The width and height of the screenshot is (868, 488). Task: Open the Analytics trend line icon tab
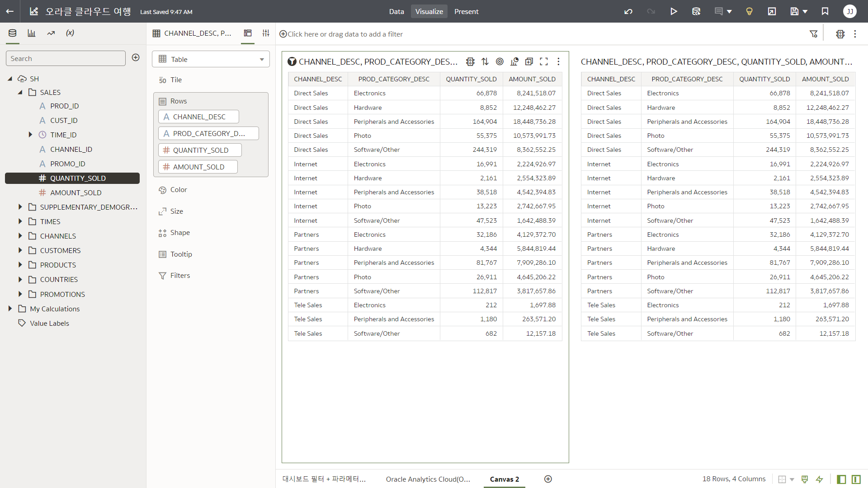[x=51, y=33]
